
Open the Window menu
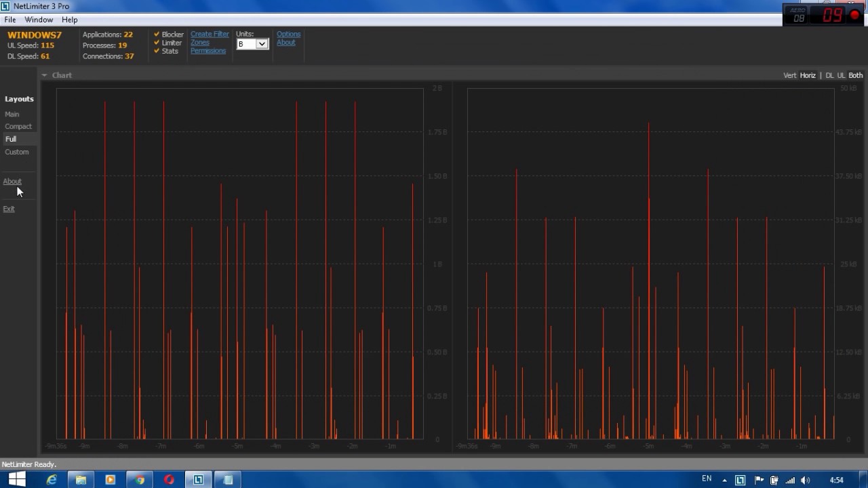coord(39,20)
